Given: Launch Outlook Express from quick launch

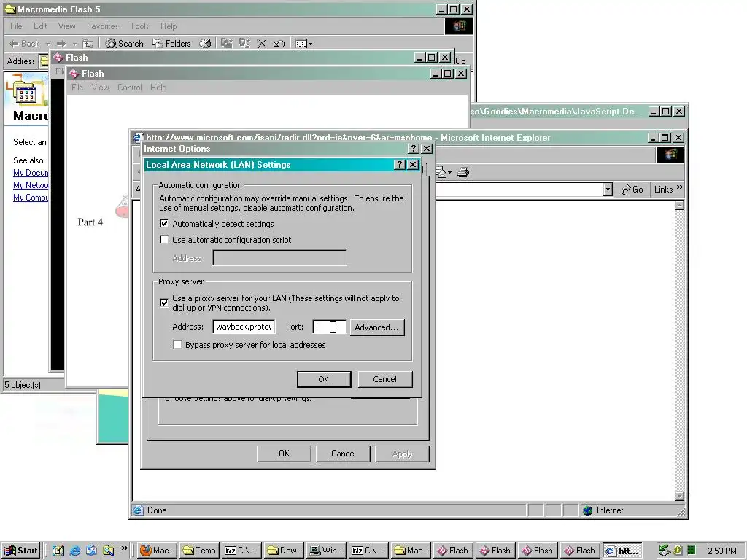Looking at the screenshot, I should tap(91, 551).
